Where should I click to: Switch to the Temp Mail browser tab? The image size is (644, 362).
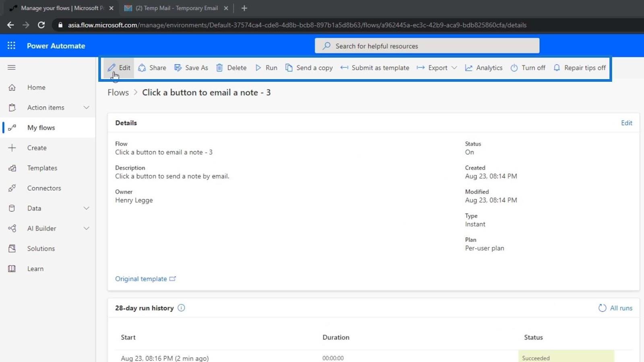tap(176, 8)
